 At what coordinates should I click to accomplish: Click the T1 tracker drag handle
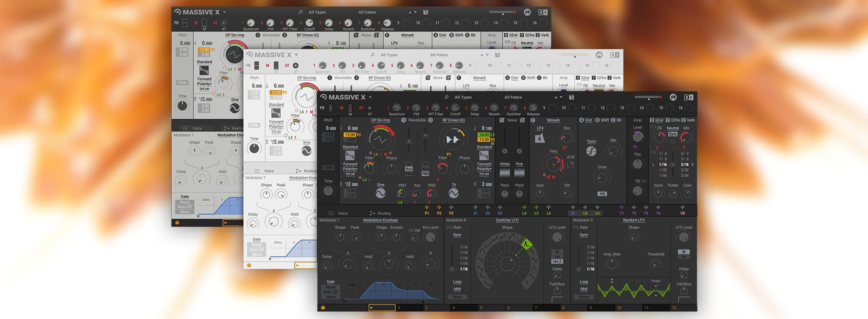click(622, 208)
